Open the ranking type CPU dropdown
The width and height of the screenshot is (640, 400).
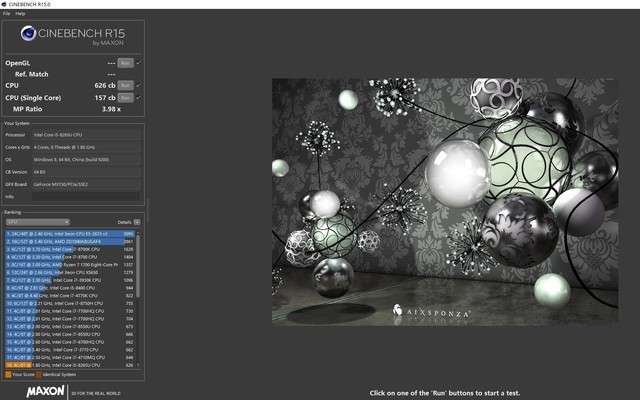pos(38,222)
